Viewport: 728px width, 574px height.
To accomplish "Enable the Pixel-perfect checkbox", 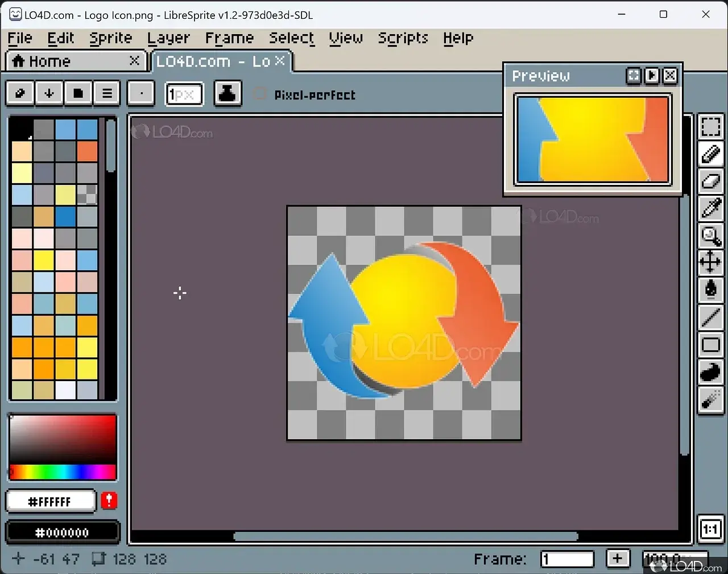I will [x=260, y=94].
